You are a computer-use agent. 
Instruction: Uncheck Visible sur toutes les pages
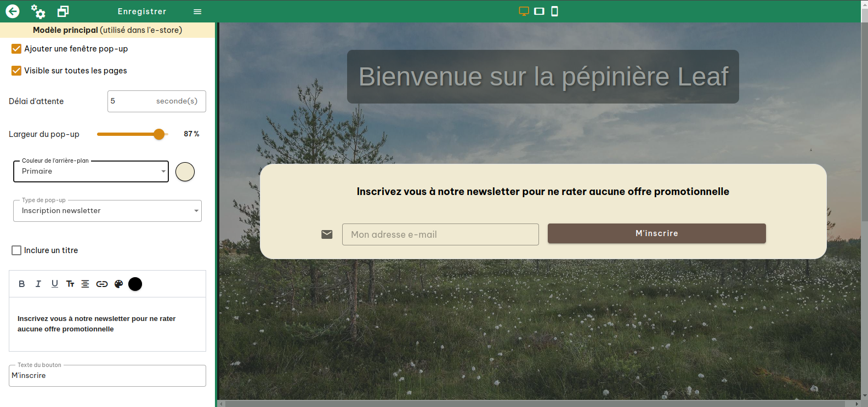[16, 71]
